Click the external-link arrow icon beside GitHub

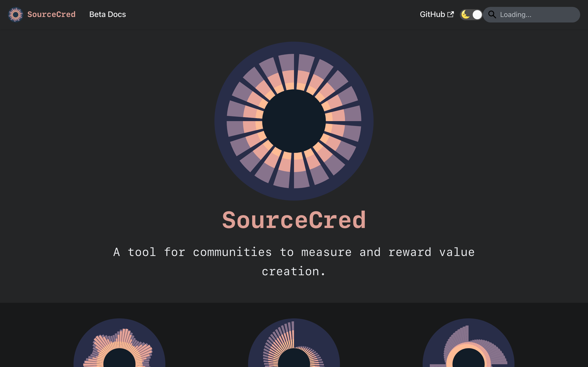pyautogui.click(x=450, y=14)
